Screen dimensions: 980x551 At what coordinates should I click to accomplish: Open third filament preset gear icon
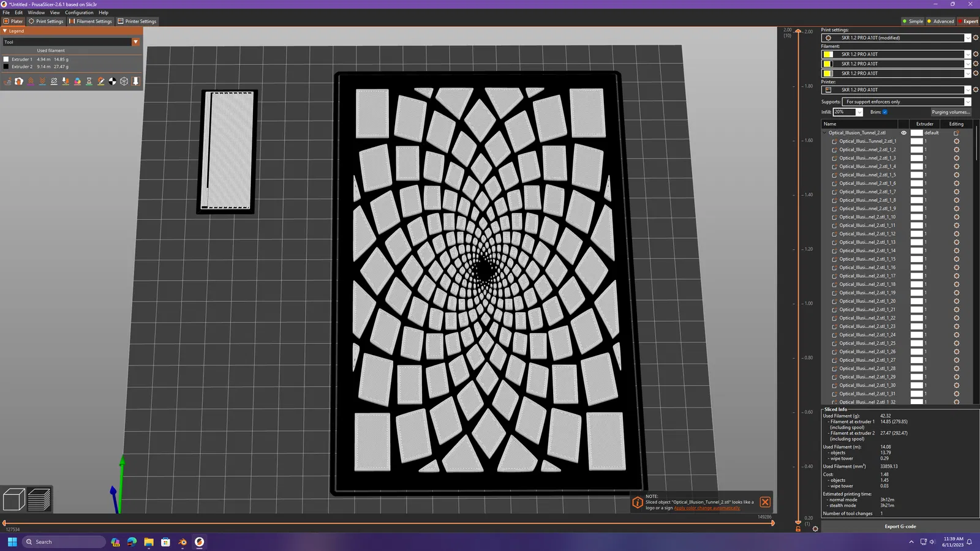pyautogui.click(x=976, y=73)
